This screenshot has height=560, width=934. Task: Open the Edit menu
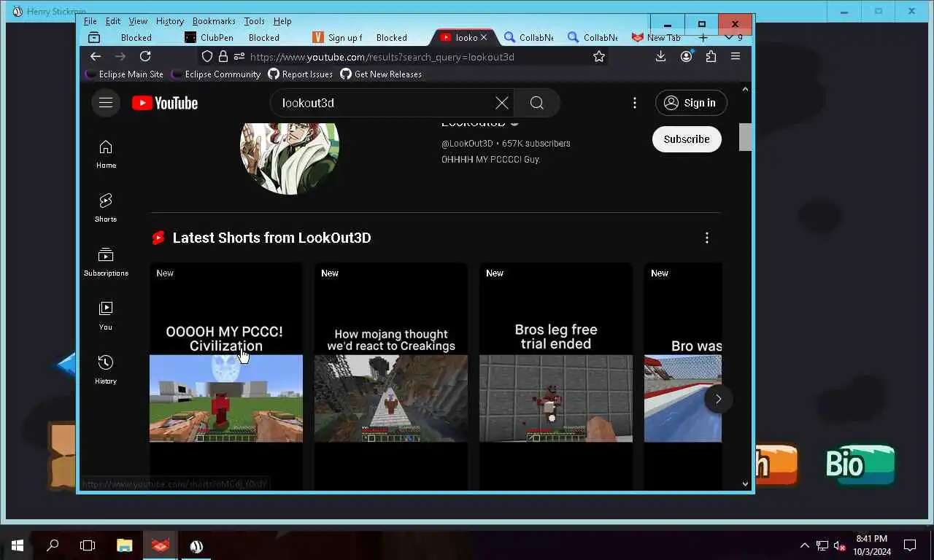pyautogui.click(x=112, y=21)
